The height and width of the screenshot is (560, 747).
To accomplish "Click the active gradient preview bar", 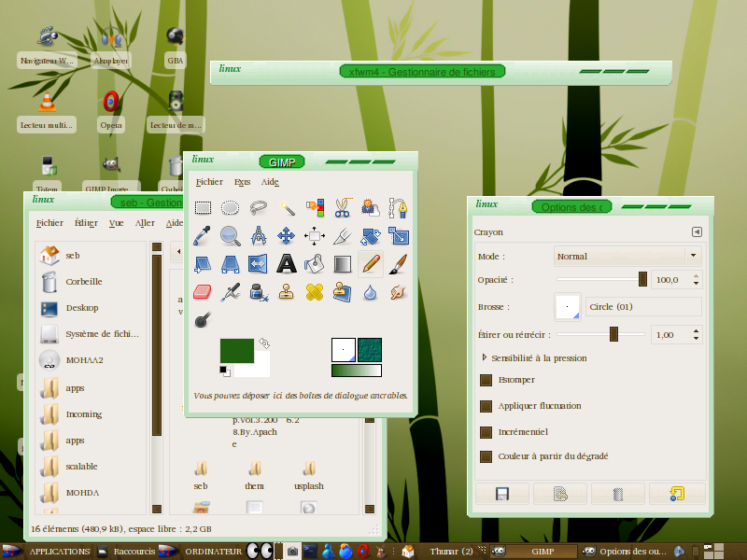I will point(357,371).
